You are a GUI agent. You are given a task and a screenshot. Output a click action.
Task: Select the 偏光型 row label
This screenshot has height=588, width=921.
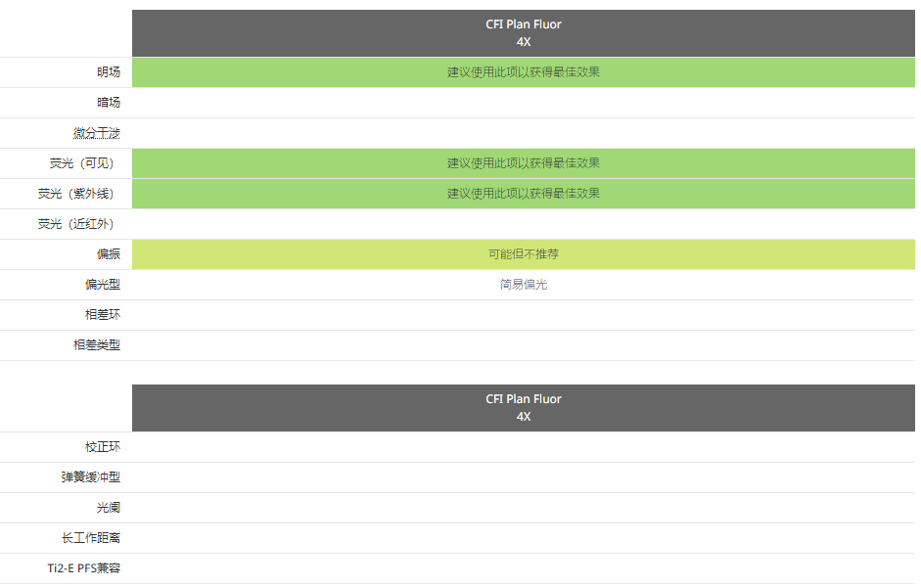click(x=103, y=285)
